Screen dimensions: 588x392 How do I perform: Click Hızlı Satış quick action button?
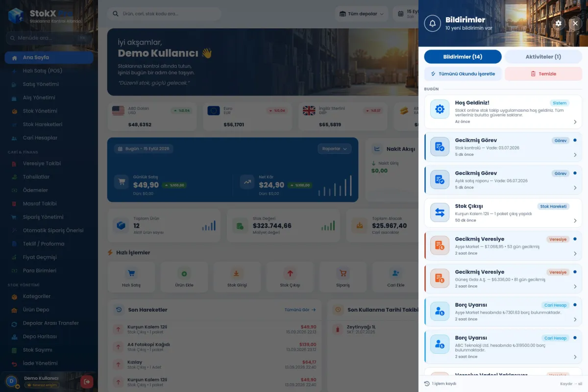tap(131, 277)
